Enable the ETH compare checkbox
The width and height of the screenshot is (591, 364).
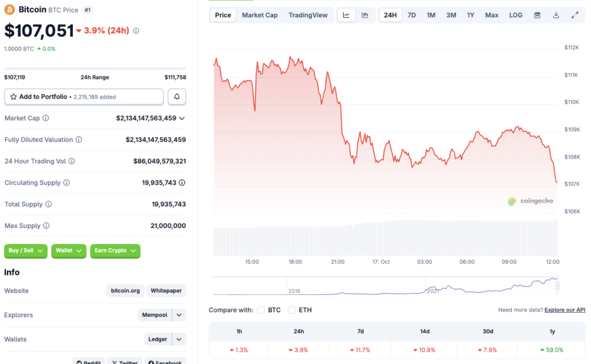coord(291,310)
